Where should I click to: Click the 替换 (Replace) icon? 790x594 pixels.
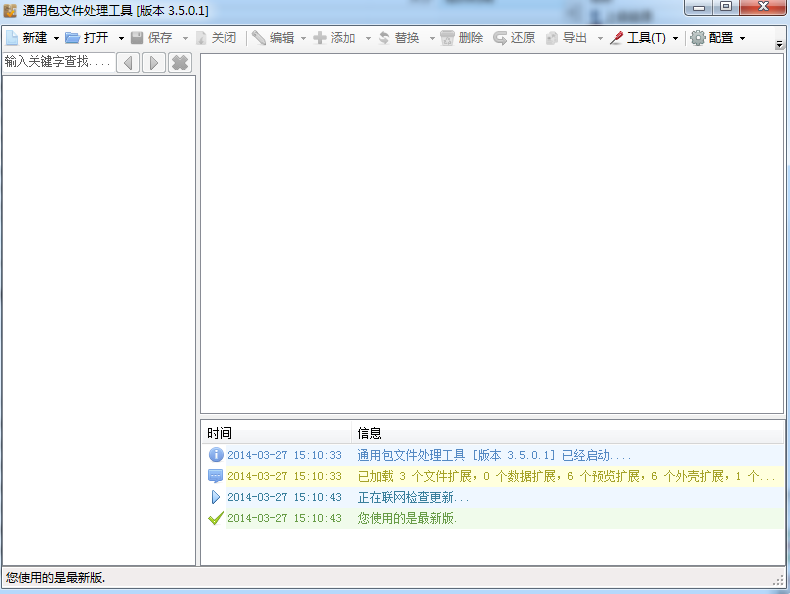pos(384,38)
